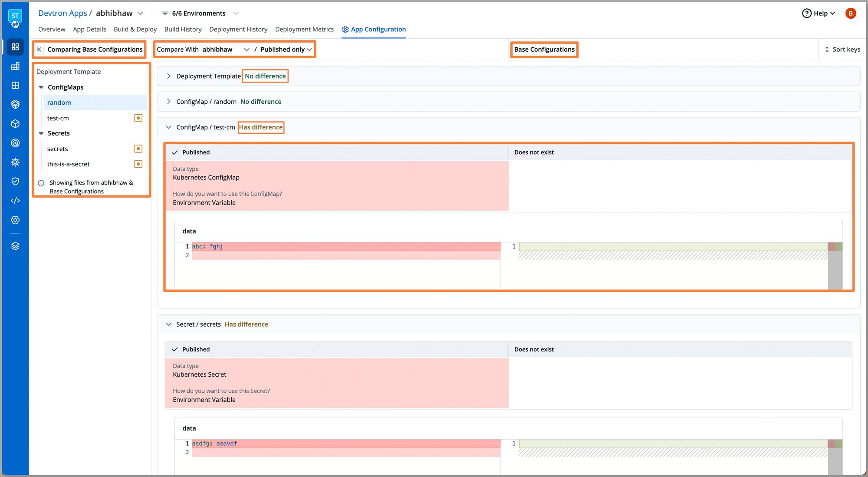Click the Sort keys arrows icon
The image size is (868, 477).
tap(827, 50)
